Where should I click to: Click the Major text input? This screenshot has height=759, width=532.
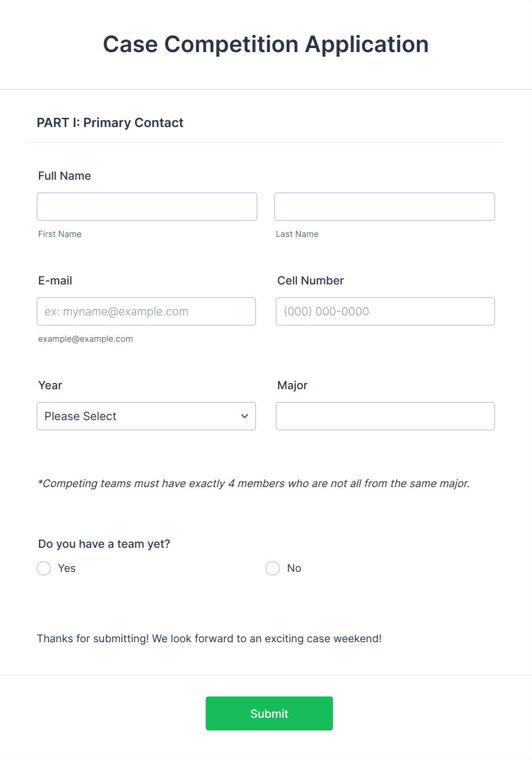385,416
